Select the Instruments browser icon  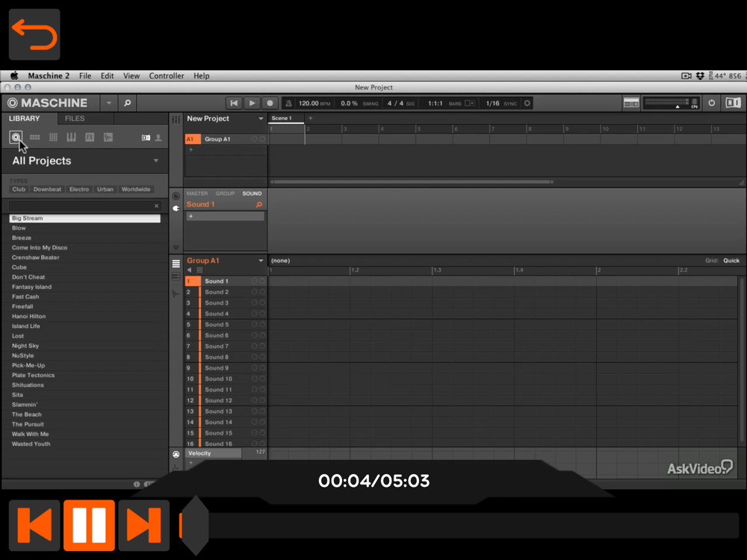click(x=71, y=137)
